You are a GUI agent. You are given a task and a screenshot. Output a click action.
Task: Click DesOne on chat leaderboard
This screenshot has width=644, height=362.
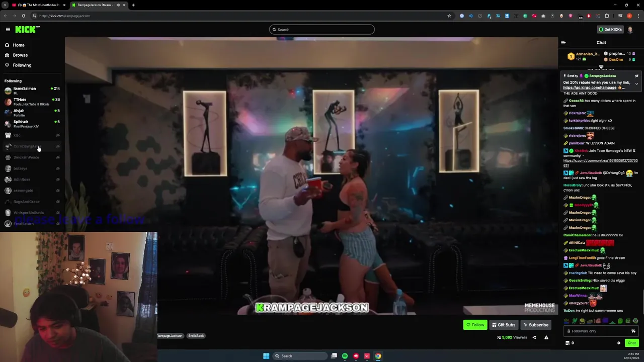616,60
